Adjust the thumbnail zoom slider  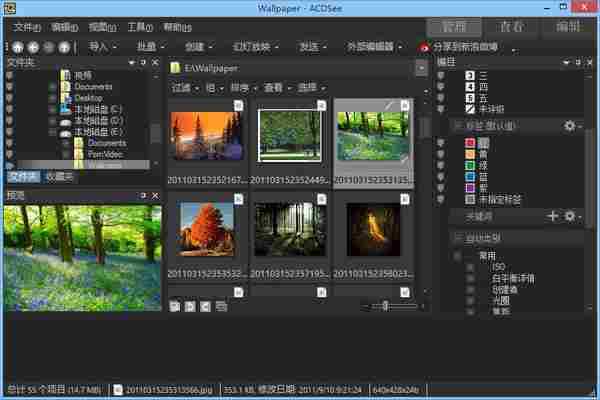[386, 306]
